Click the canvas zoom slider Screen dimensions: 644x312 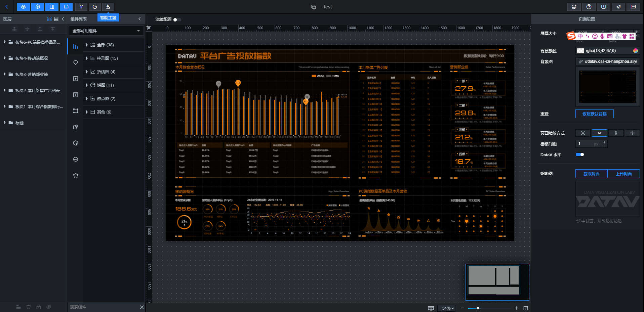point(489,308)
